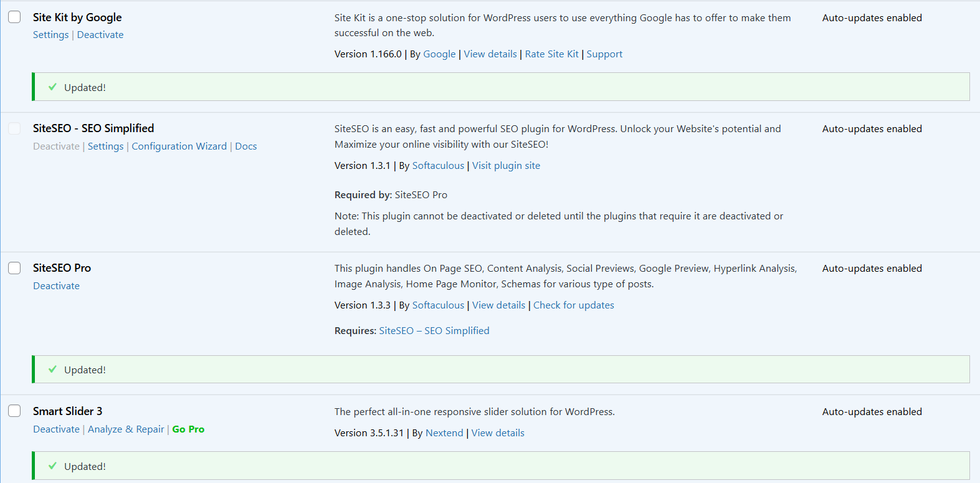Open Site Kit Support link
980x483 pixels.
pyautogui.click(x=604, y=54)
